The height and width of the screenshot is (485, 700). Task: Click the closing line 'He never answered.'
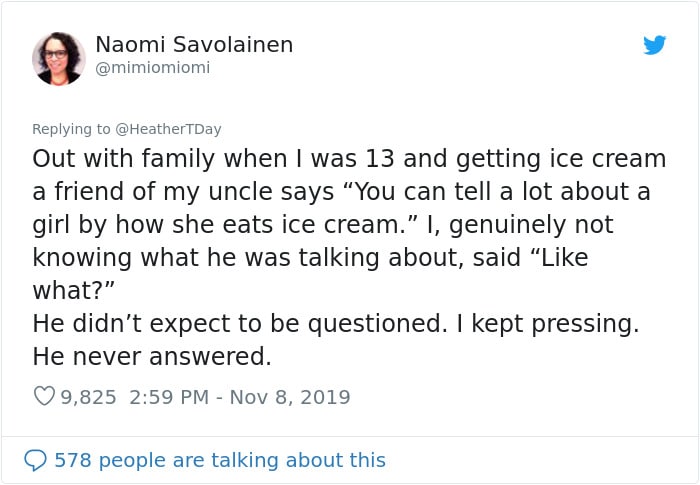coord(152,356)
